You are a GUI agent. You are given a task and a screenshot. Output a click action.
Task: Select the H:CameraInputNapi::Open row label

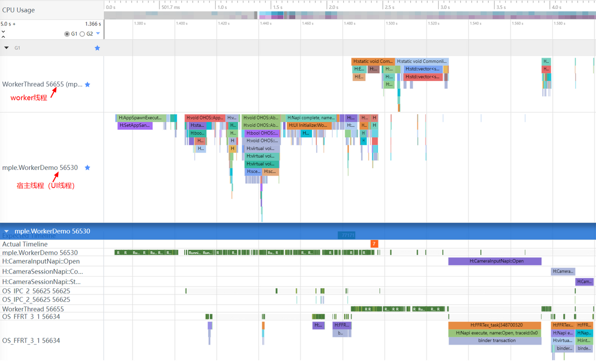(41, 261)
